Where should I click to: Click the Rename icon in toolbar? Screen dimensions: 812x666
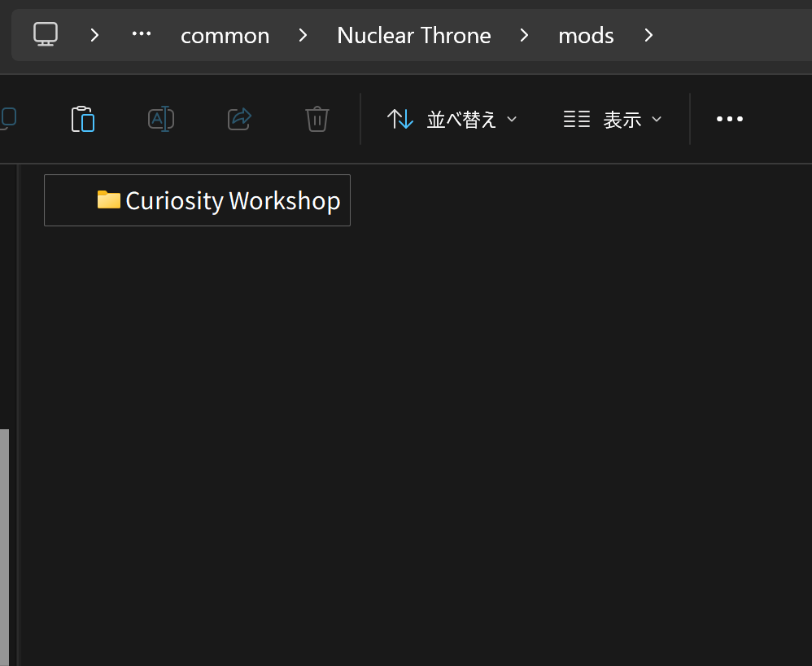point(161,119)
